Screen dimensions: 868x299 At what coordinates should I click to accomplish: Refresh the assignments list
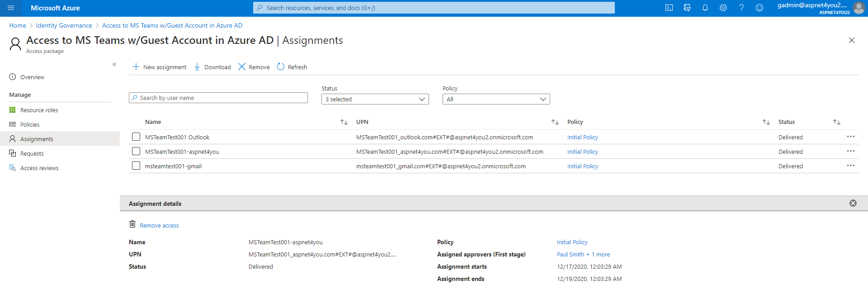292,67
